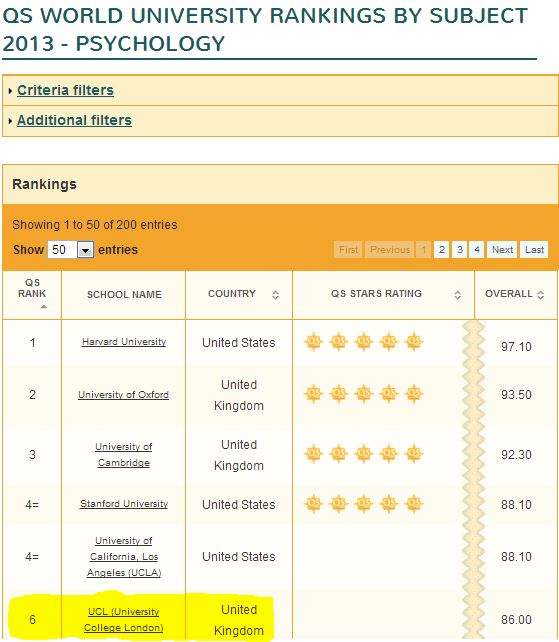
Task: Click Cambridge's third QS star icon
Action: coord(364,453)
